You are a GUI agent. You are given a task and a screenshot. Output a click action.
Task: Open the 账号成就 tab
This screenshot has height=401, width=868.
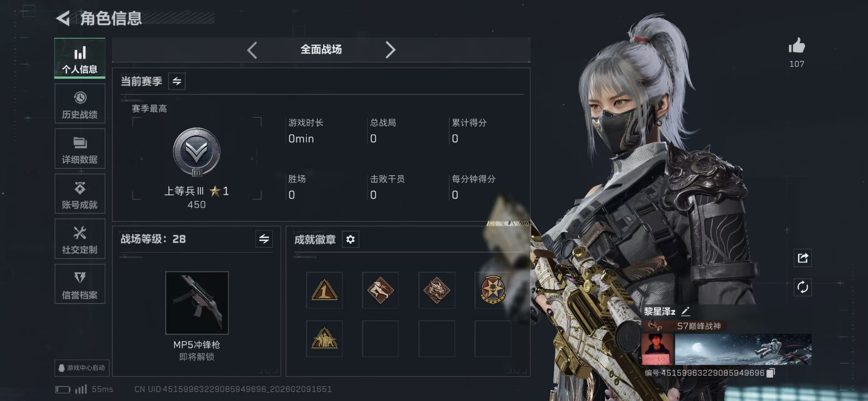click(x=80, y=194)
